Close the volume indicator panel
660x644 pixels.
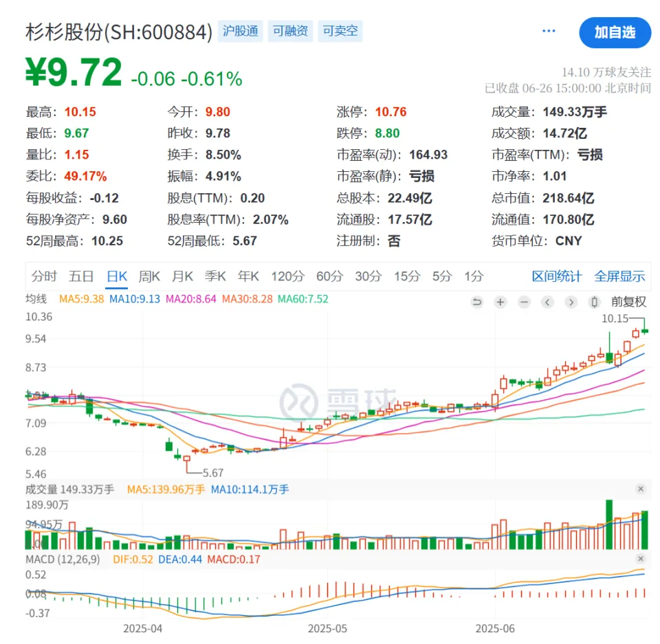click(641, 489)
